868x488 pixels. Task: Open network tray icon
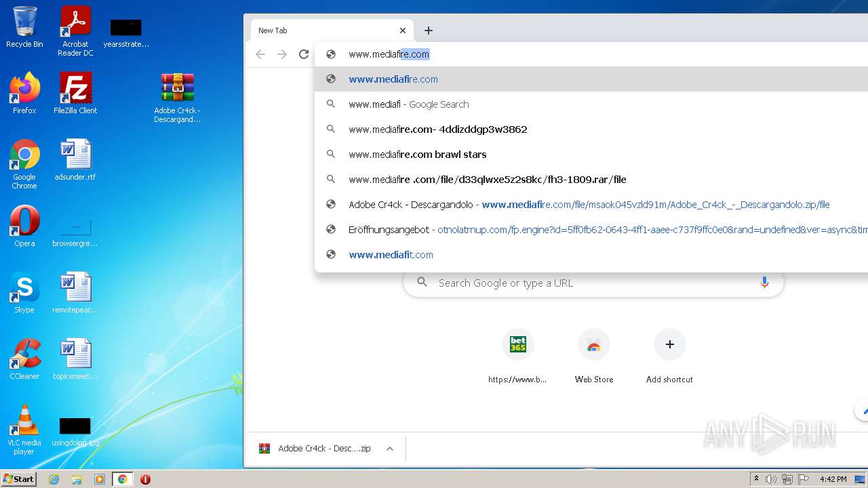click(x=787, y=479)
